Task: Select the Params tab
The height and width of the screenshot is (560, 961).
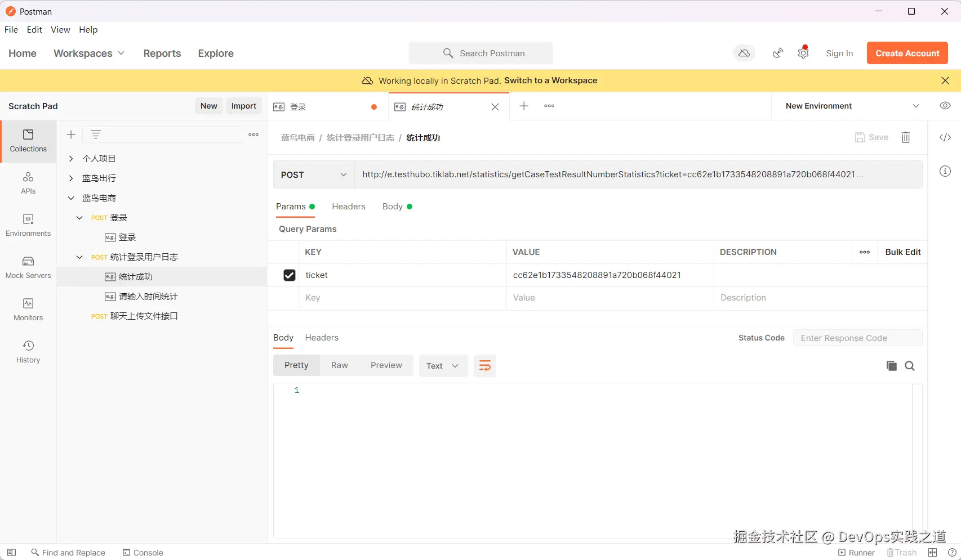Action: (x=295, y=207)
